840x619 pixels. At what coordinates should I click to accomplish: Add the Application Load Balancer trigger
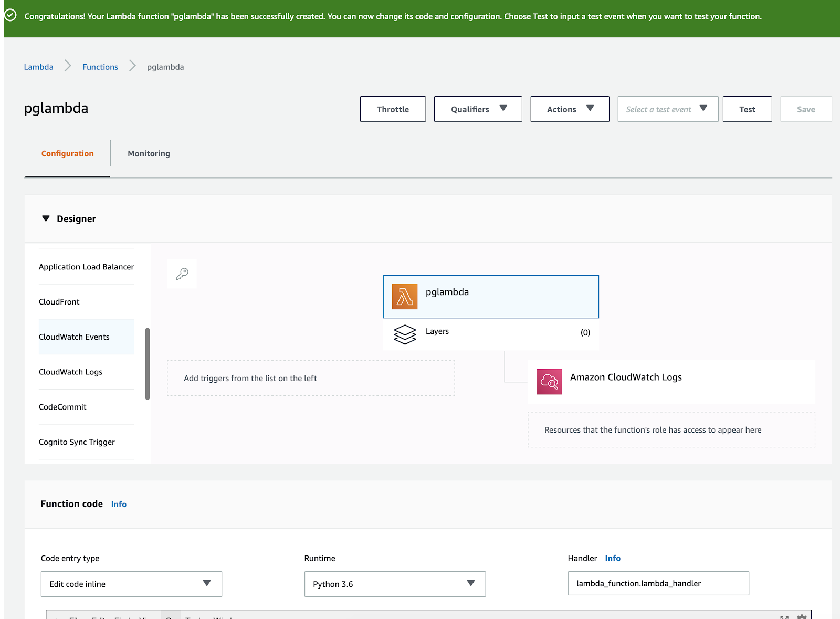click(x=87, y=267)
